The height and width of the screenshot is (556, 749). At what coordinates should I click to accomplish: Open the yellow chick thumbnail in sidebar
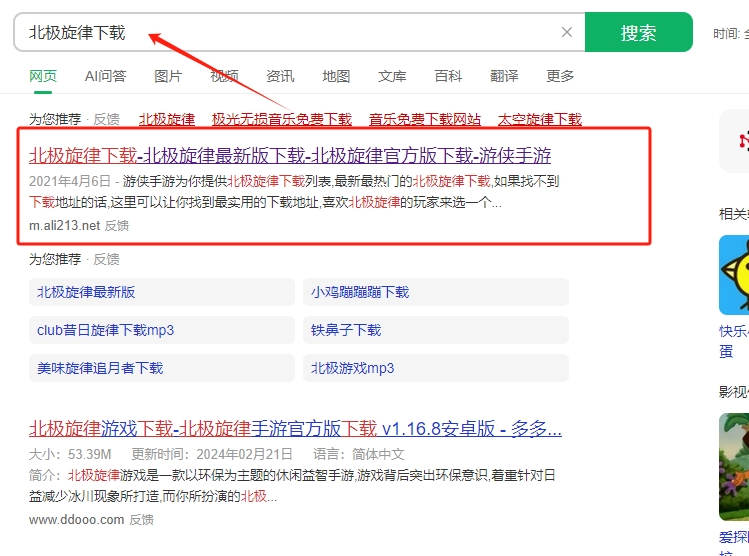[734, 275]
